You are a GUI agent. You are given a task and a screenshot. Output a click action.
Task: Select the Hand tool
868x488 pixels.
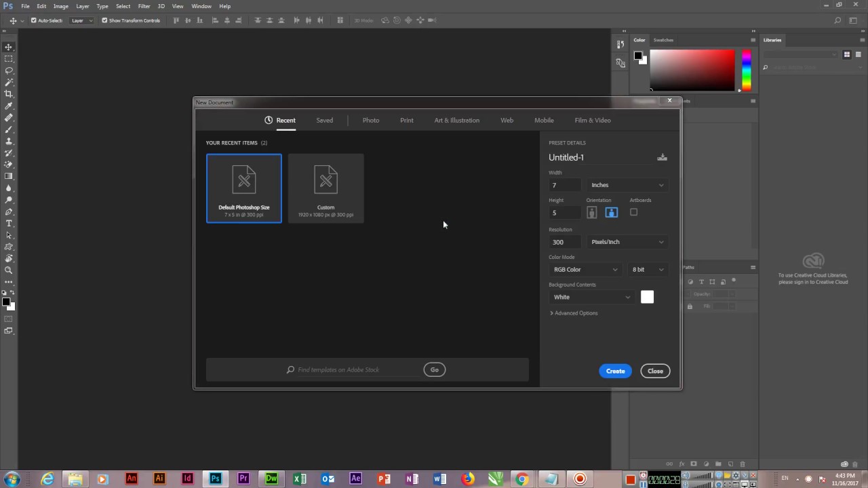point(9,258)
